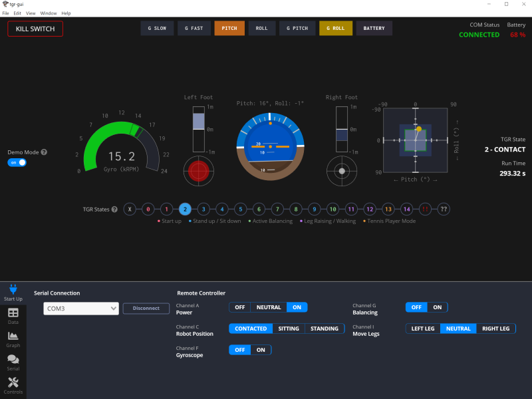This screenshot has height=399, width=532.
Task: Click the Left Foot height bar
Action: [x=198, y=129]
